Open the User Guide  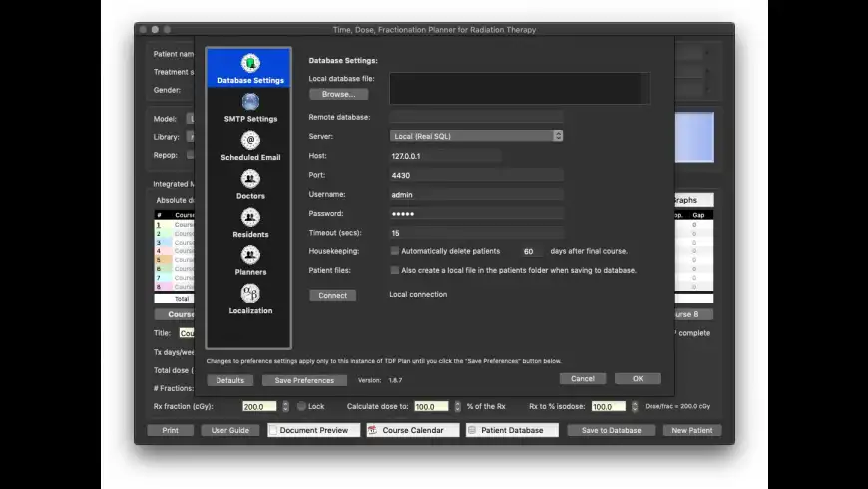coord(230,430)
